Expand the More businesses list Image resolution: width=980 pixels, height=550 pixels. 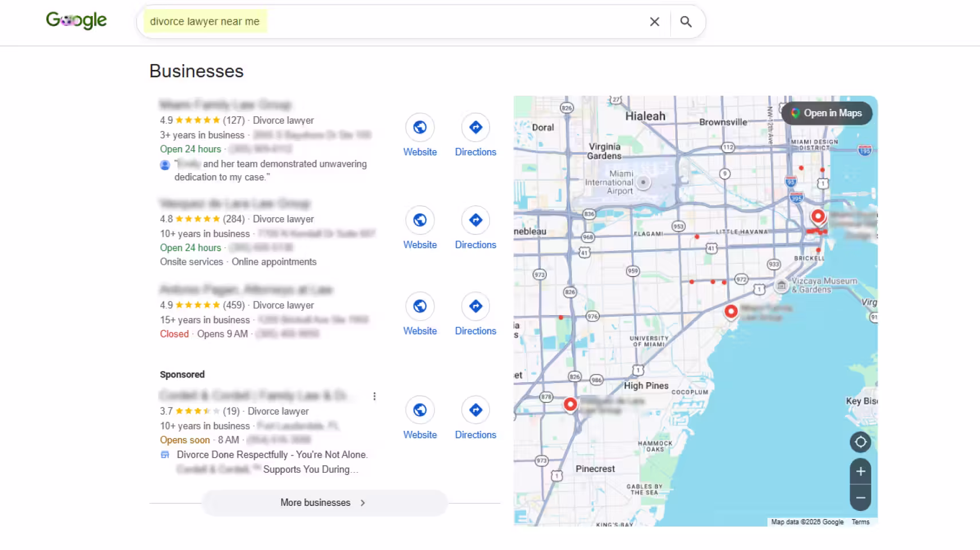pyautogui.click(x=325, y=502)
